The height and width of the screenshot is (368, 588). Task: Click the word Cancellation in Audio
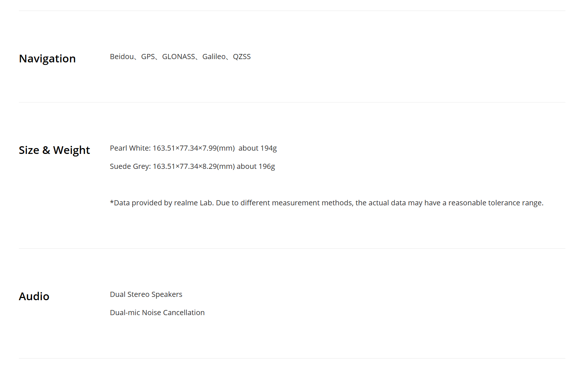[x=184, y=313]
